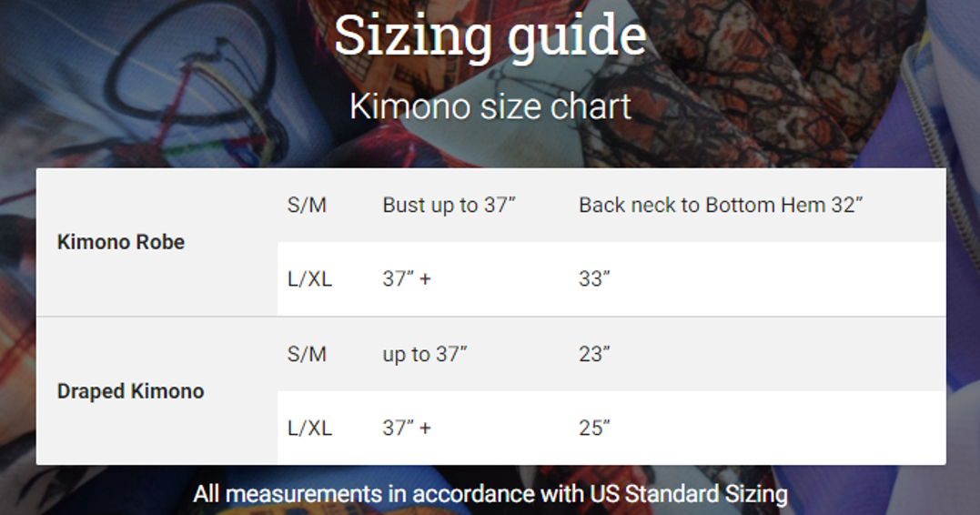
Task: Select the "Kimono size chart" subtitle
Action: pos(490,106)
